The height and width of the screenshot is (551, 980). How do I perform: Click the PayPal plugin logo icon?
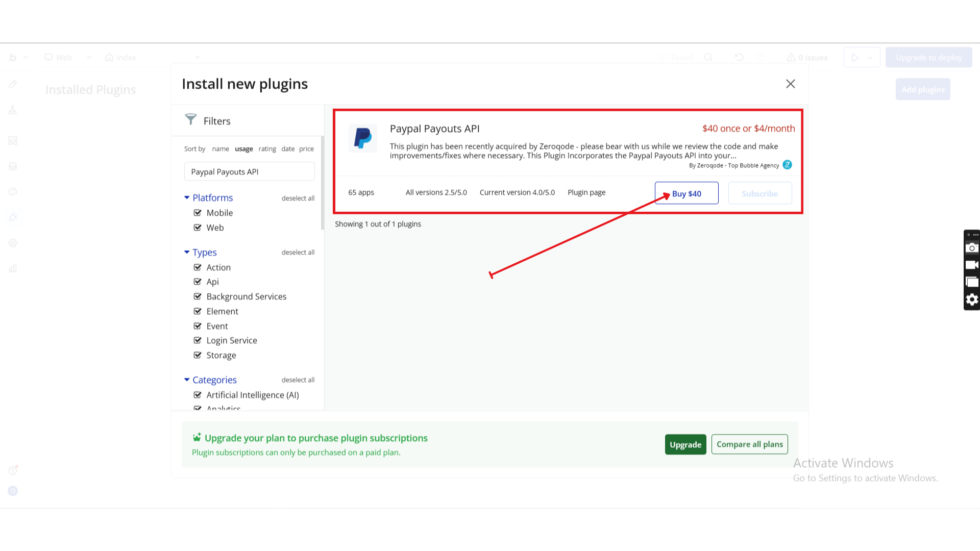(x=362, y=138)
